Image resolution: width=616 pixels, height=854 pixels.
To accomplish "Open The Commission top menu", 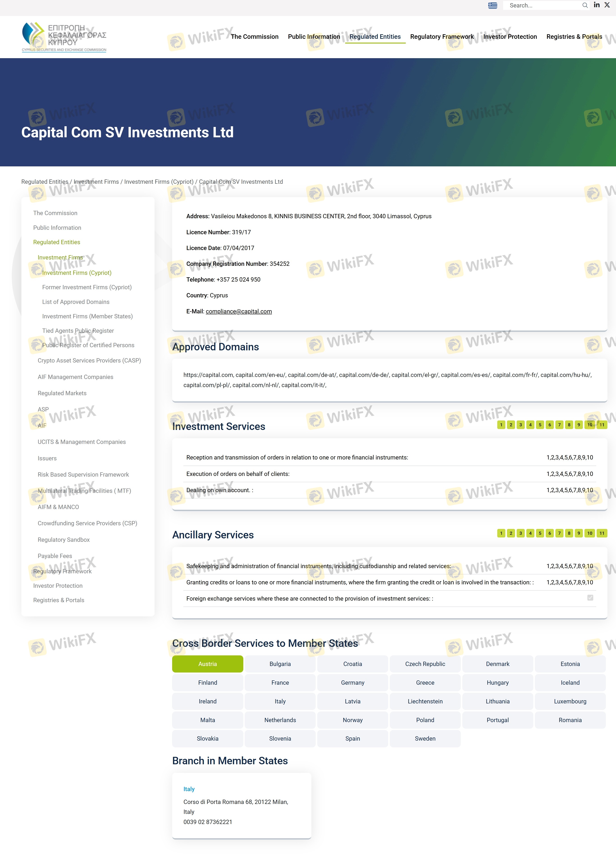I will (x=255, y=37).
